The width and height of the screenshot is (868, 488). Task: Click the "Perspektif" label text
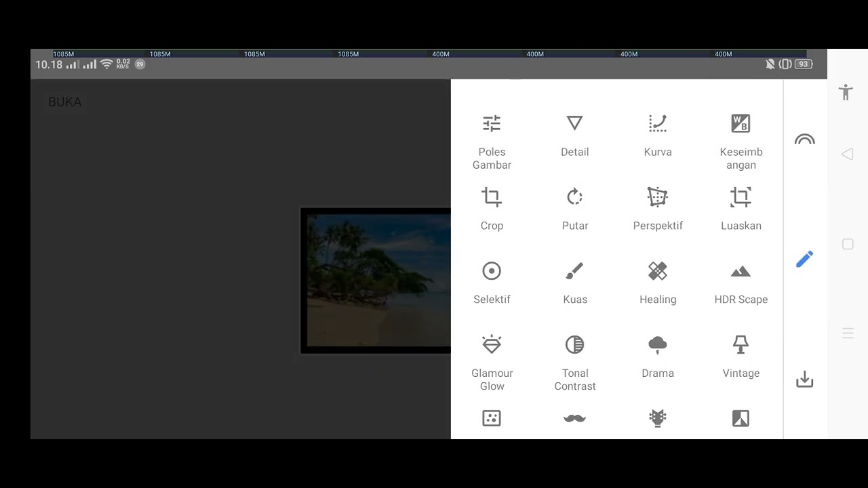click(658, 226)
